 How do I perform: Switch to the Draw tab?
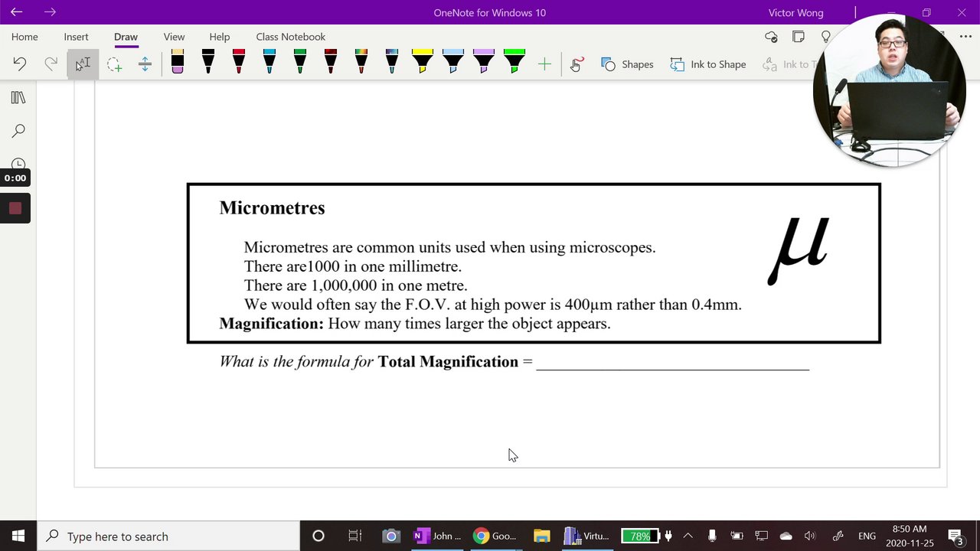pos(126,37)
